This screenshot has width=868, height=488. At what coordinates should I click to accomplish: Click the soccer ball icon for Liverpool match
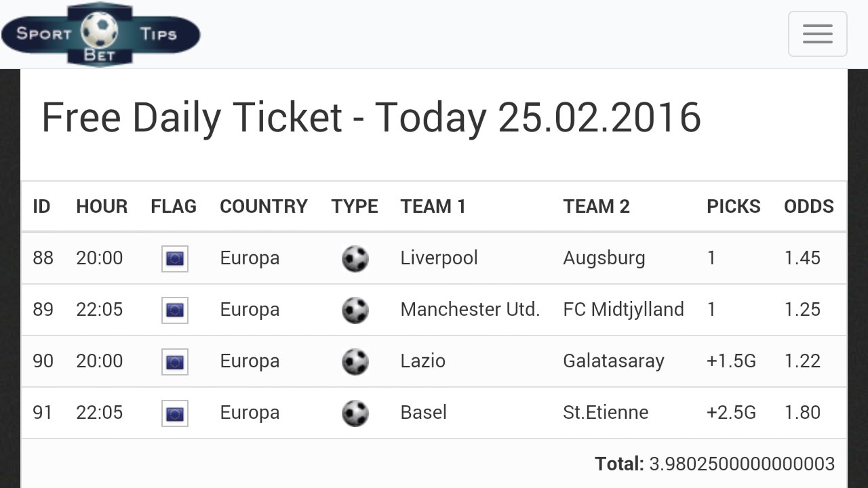point(355,258)
